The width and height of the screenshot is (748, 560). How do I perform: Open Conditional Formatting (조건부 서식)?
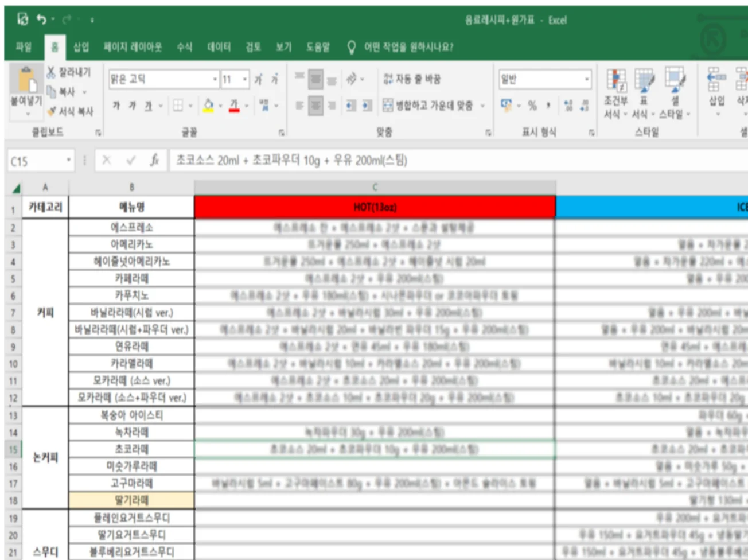tap(615, 94)
